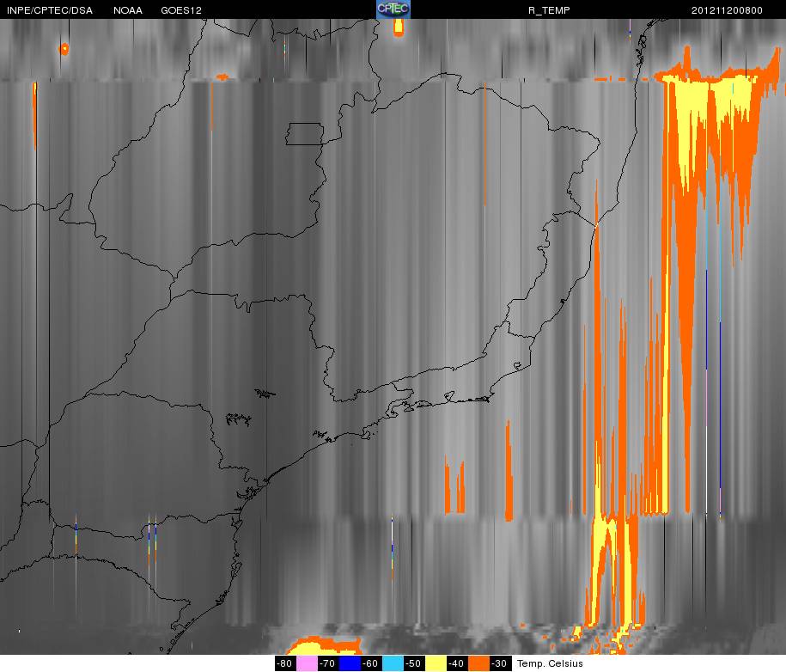Viewport: 786px width, 672px height.
Task: Click the yellow -50 to -40 legend swatch
Action: pyautogui.click(x=436, y=663)
